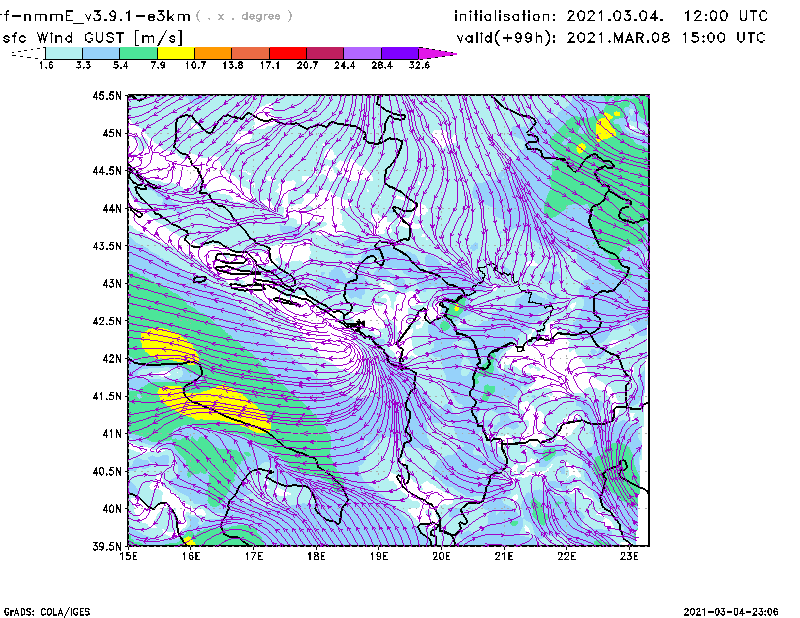Viewport: 800px width, 618px height.
Task: Click the 'valid(+99h): 2021.MAR.08' label
Action: point(563,38)
